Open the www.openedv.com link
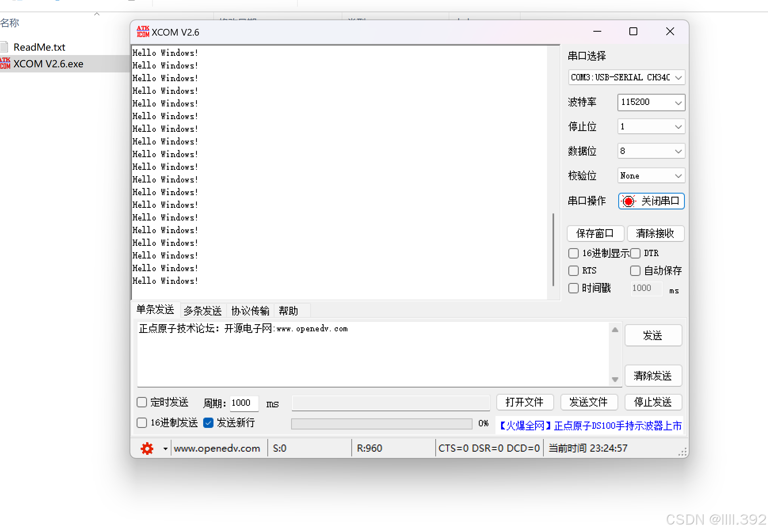The height and width of the screenshot is (532, 768). point(217,448)
